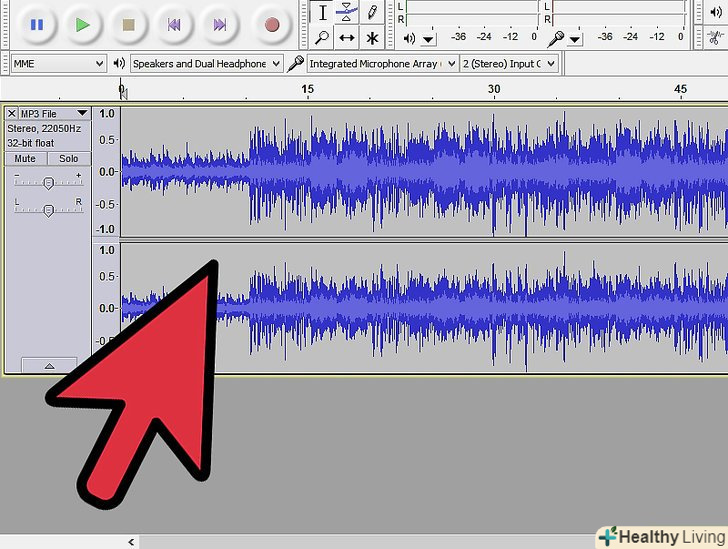This screenshot has width=728, height=549.
Task: Enable the asterisk Multi-Tool mode
Action: pos(372,38)
